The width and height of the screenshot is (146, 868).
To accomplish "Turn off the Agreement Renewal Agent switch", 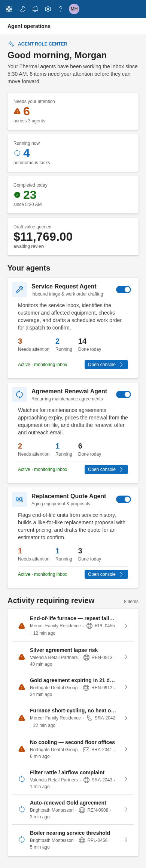I will pyautogui.click(x=124, y=394).
